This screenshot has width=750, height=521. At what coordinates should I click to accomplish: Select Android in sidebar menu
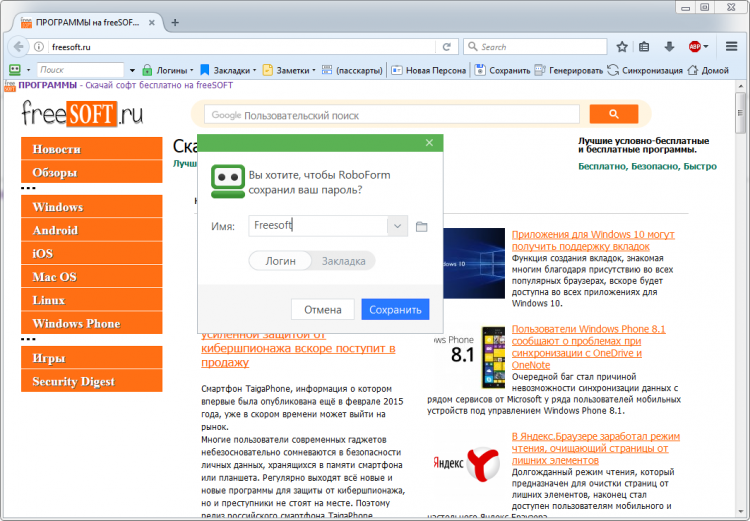pos(92,230)
